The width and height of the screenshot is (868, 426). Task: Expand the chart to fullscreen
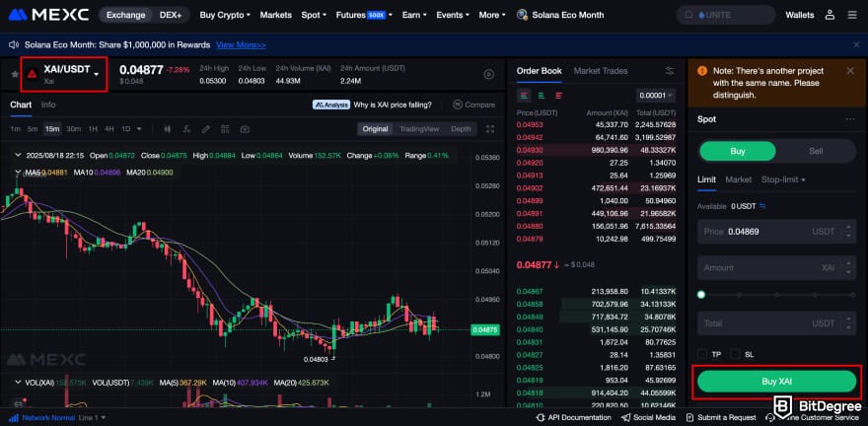click(490, 129)
